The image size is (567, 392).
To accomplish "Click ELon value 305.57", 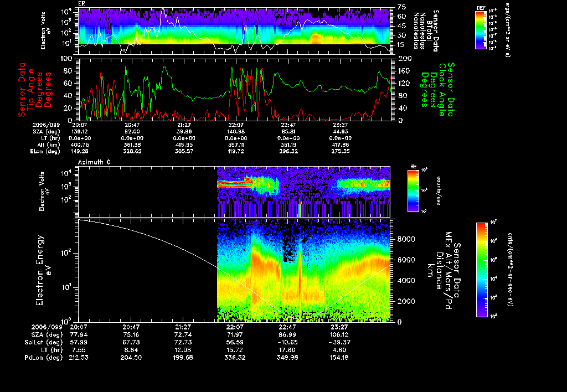I will (184, 151).
